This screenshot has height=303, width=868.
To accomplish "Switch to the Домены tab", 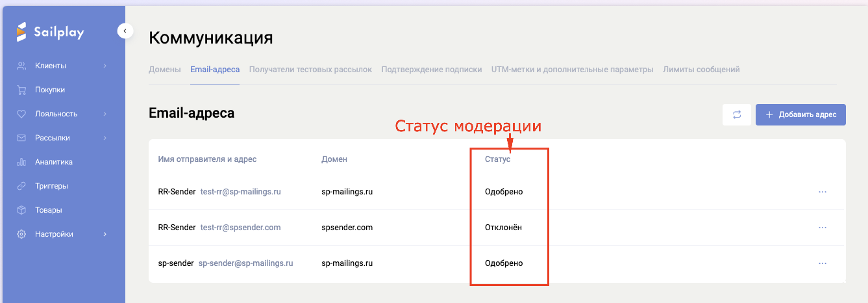I will tap(165, 70).
